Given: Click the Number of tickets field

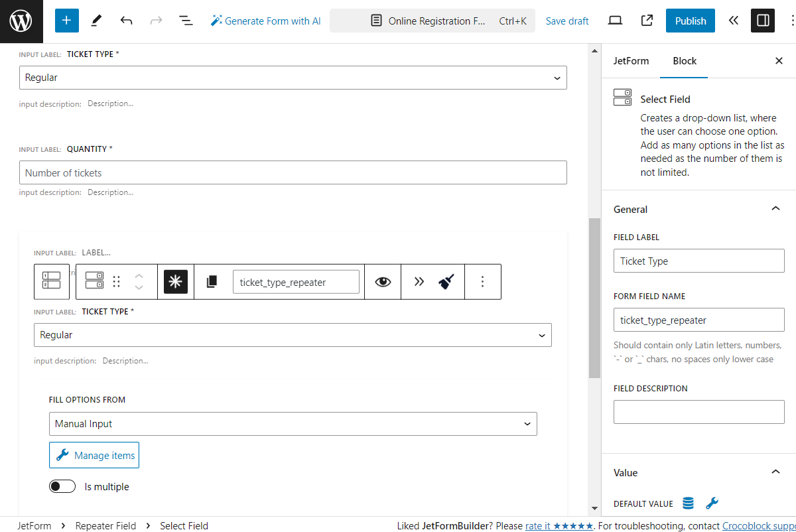Looking at the screenshot, I should coord(293,172).
